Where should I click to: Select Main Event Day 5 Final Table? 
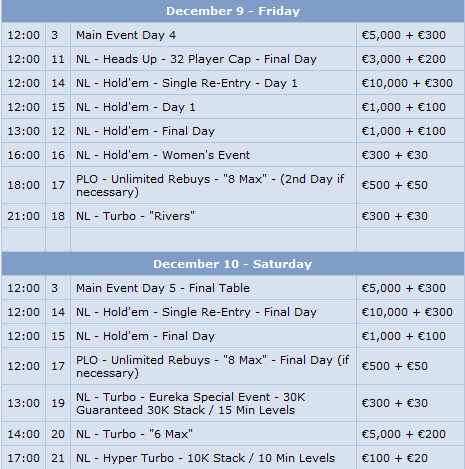163,288
